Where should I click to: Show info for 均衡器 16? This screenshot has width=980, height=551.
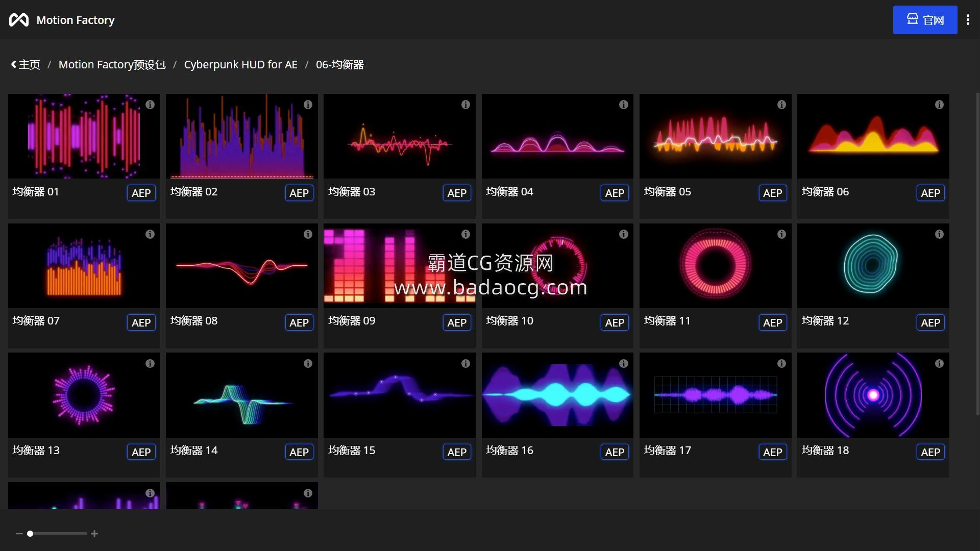[624, 364]
